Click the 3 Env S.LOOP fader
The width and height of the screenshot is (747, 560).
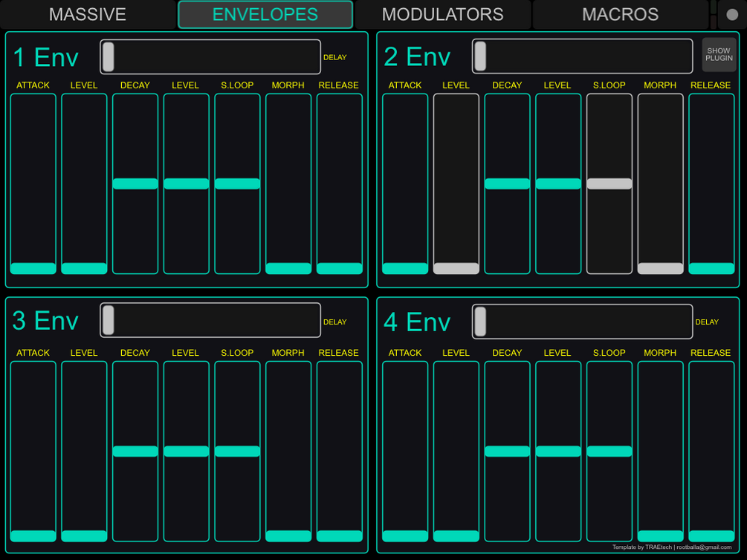237,452
